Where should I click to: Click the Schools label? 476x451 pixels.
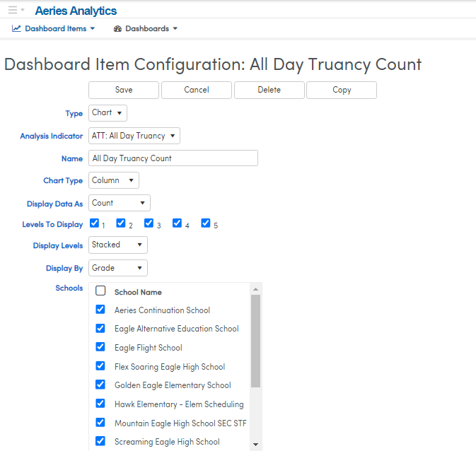click(x=69, y=288)
